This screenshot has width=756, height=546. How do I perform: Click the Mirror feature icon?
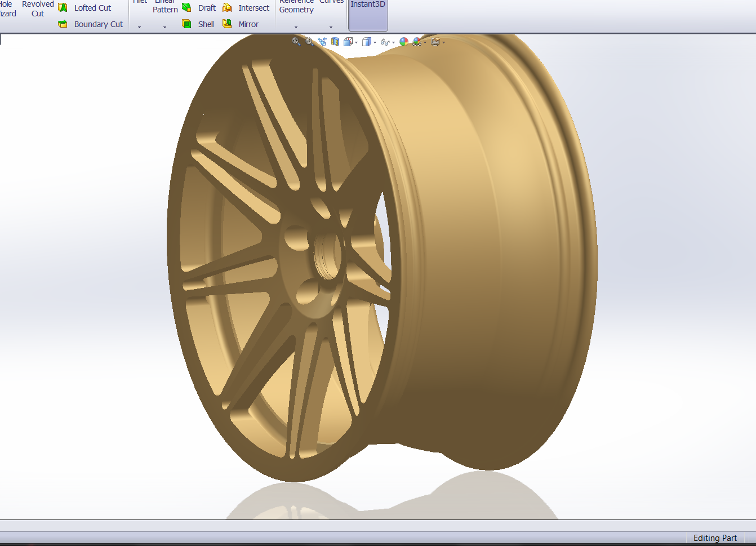227,24
